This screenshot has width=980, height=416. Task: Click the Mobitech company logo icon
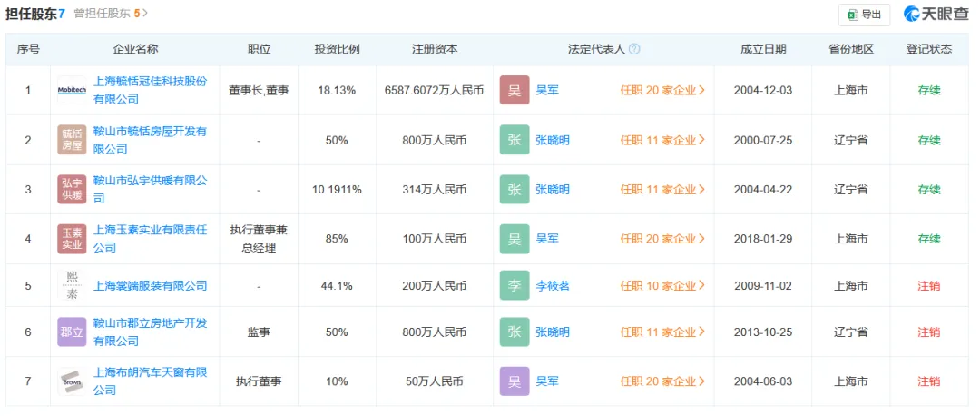(x=72, y=90)
